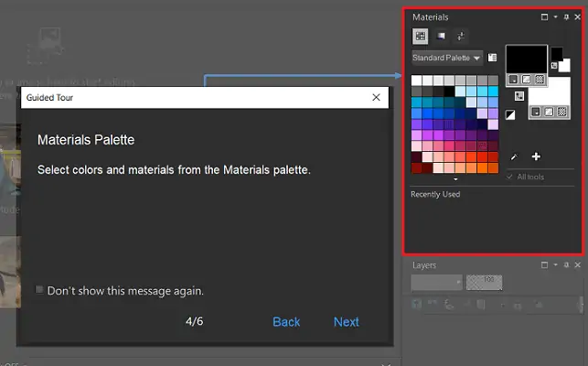The width and height of the screenshot is (588, 366).
Task: Switch to the HSL Map tab icon
Action: click(x=441, y=36)
